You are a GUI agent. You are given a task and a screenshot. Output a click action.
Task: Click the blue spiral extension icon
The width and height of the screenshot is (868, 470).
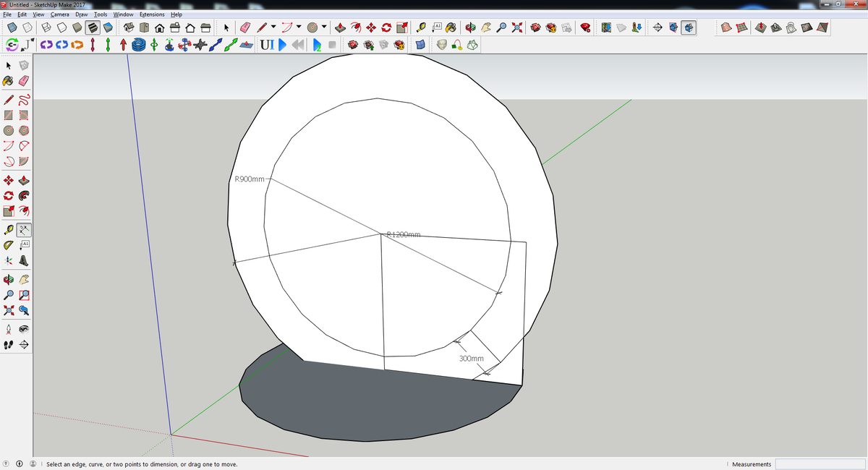(x=137, y=45)
